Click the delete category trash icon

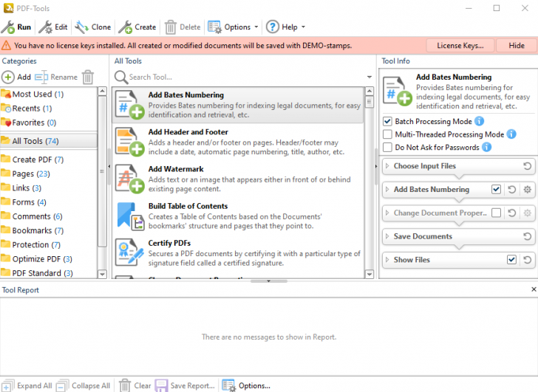pos(88,77)
